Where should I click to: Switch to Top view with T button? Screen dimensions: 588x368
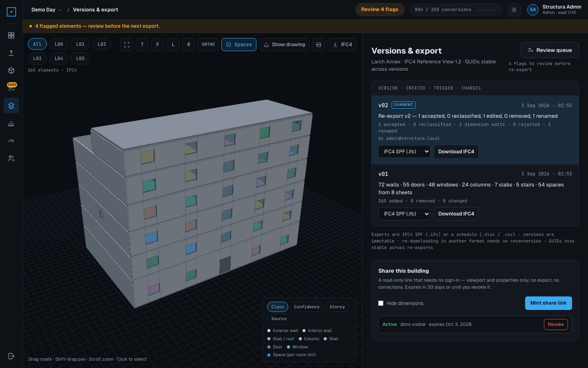pos(142,45)
